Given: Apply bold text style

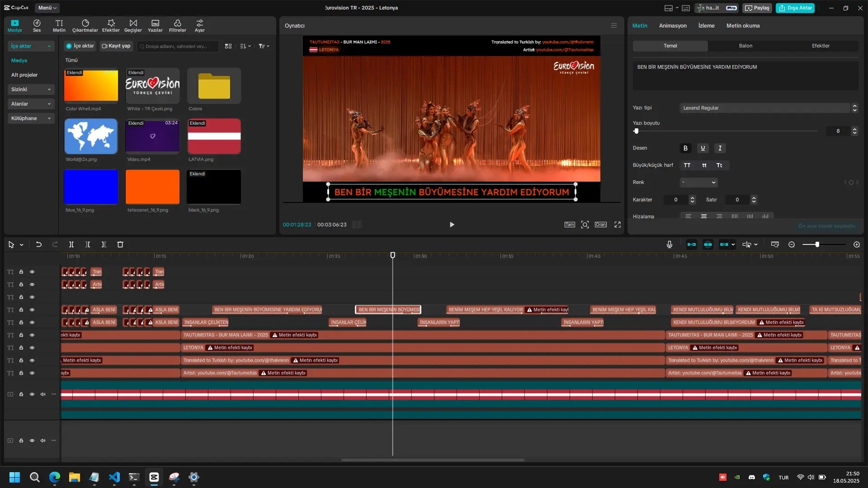Looking at the screenshot, I should pyautogui.click(x=685, y=148).
